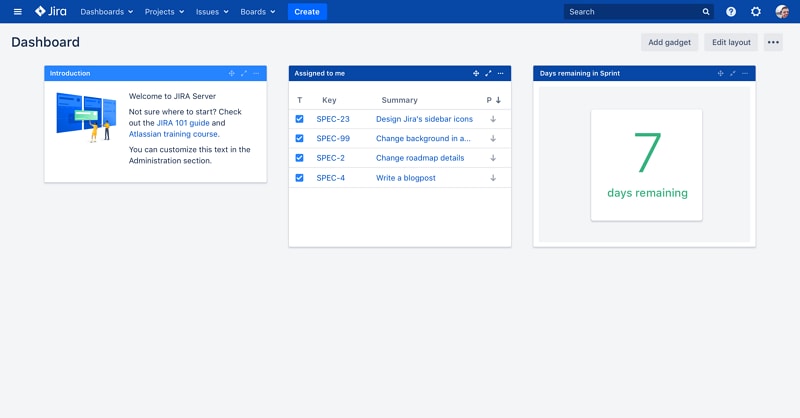
Task: Click move icon on Days remaining gadget
Action: click(x=720, y=73)
